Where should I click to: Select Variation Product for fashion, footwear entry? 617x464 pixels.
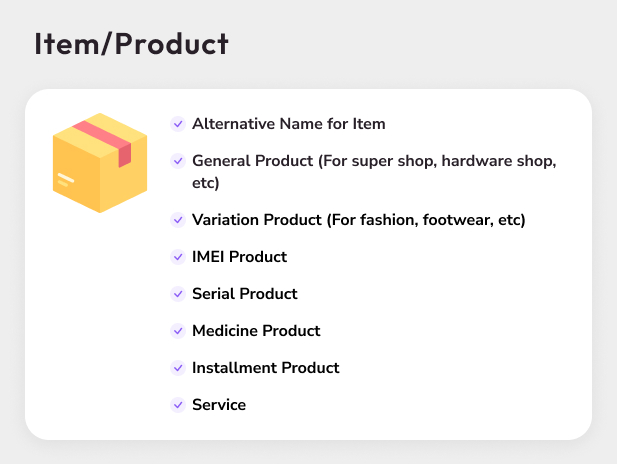coord(358,220)
